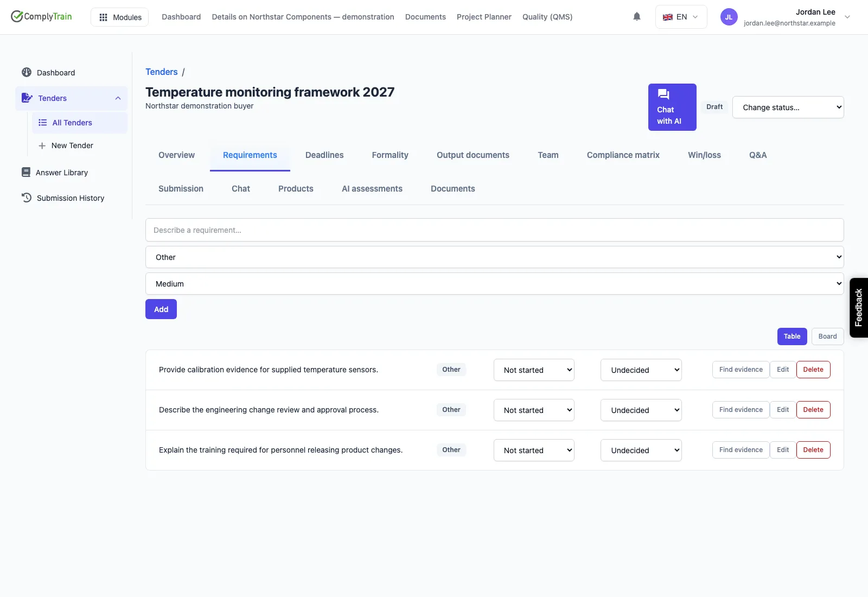868x597 pixels.
Task: Delete the training required requirement
Action: (x=813, y=449)
